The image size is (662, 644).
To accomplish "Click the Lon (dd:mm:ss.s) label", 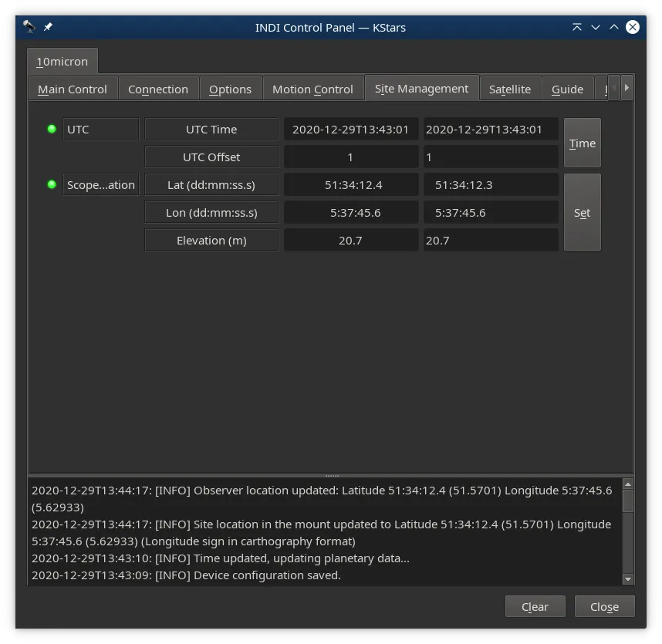I will pyautogui.click(x=211, y=213).
